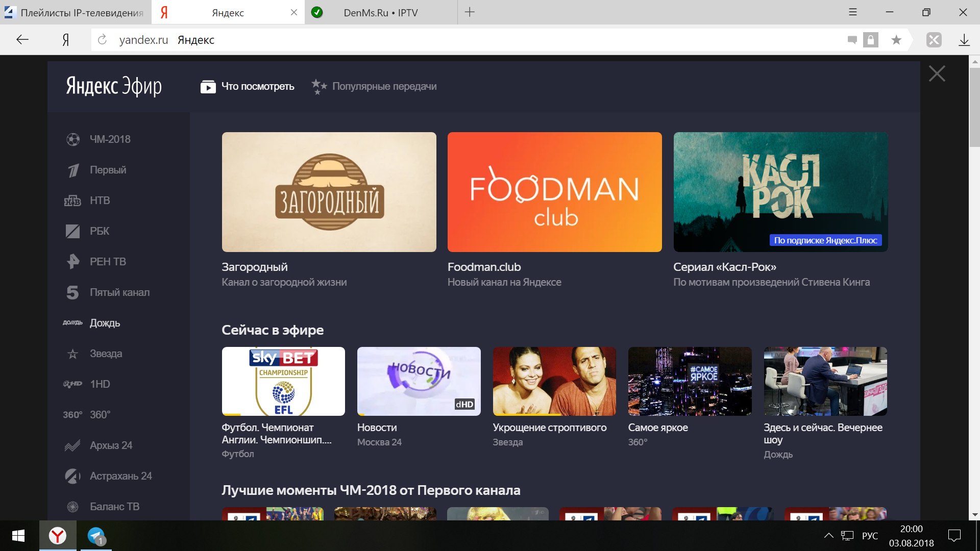Click the ЧМ-2018 football icon in sidebar
The height and width of the screenshot is (551, 980).
point(73,139)
